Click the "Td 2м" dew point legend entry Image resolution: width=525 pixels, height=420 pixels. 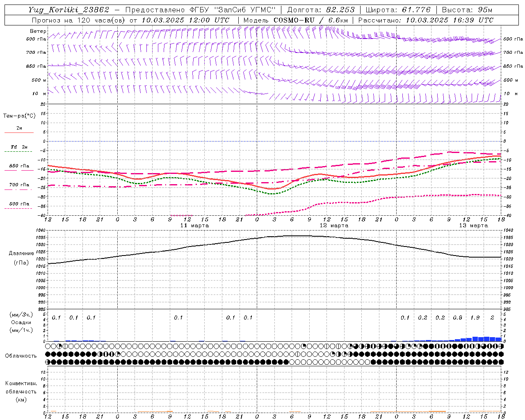(19, 147)
